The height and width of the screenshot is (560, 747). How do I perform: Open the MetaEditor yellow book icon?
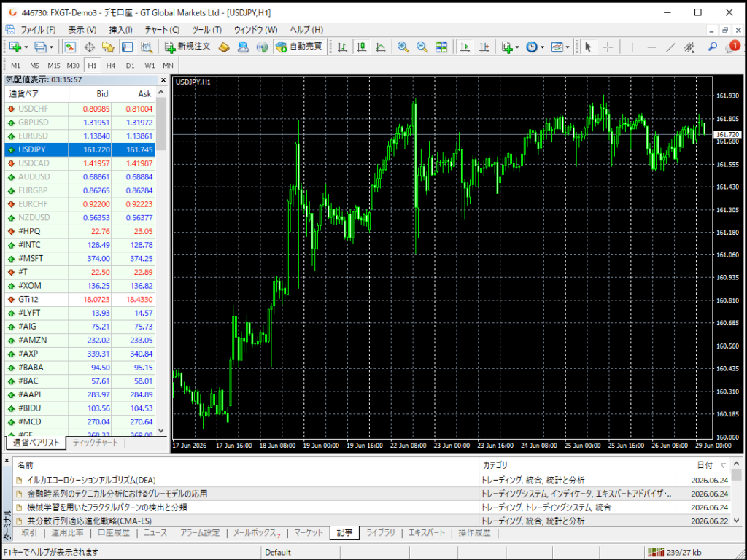pos(224,47)
